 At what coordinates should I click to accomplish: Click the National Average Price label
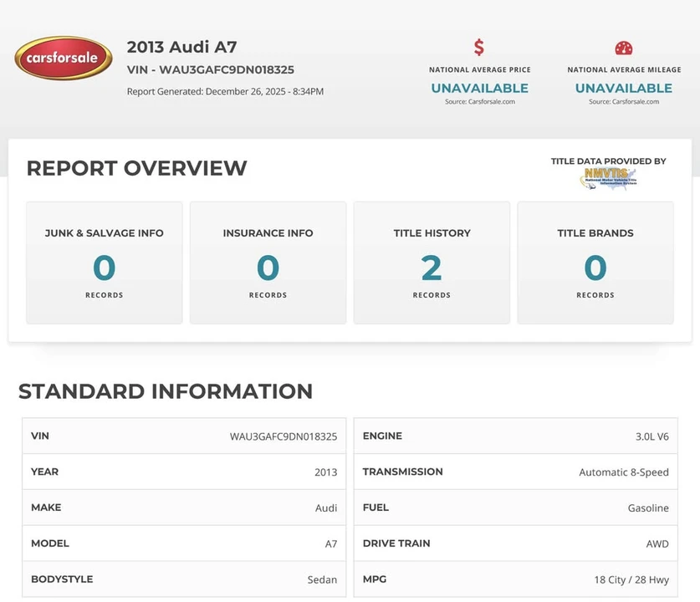point(480,69)
